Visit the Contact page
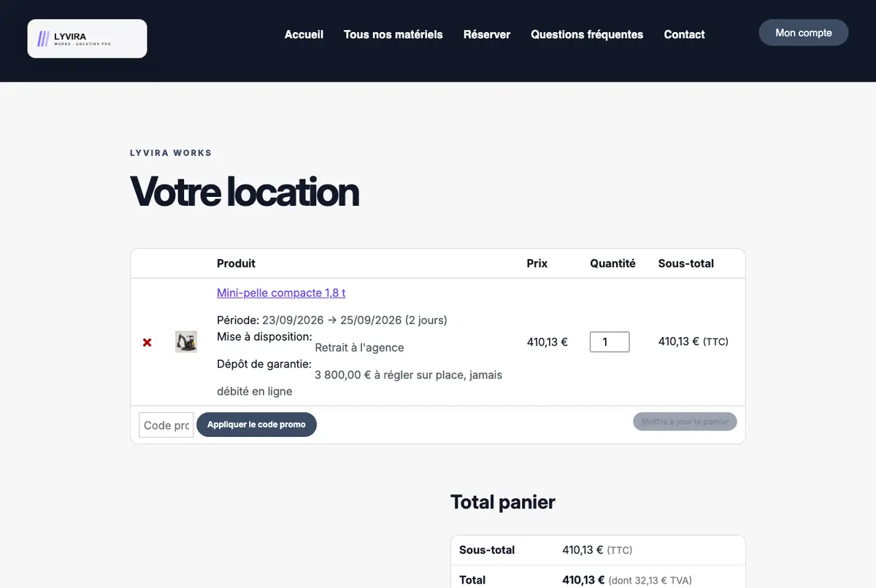Viewport: 876px width, 588px height. pyautogui.click(x=684, y=34)
